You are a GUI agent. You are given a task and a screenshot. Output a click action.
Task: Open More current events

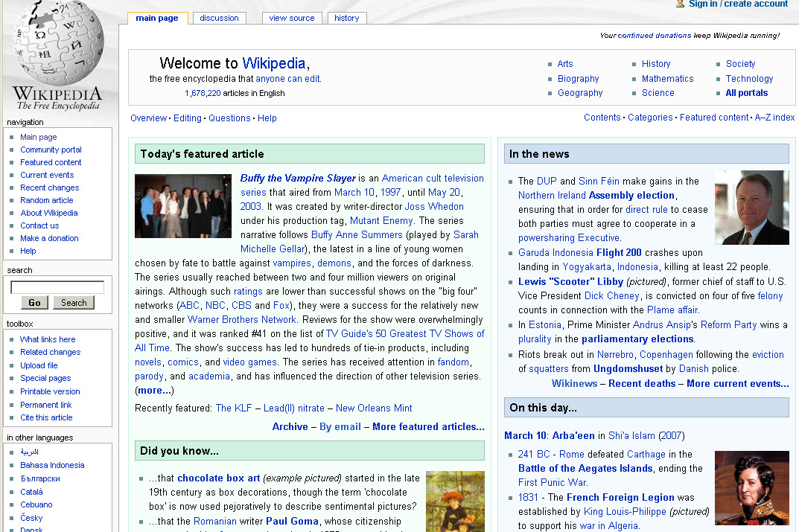tap(737, 383)
